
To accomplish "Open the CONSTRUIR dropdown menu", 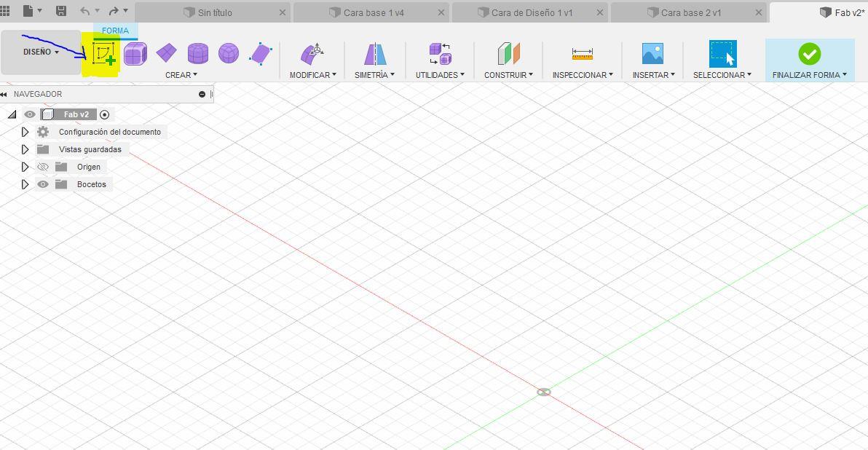I will click(509, 75).
